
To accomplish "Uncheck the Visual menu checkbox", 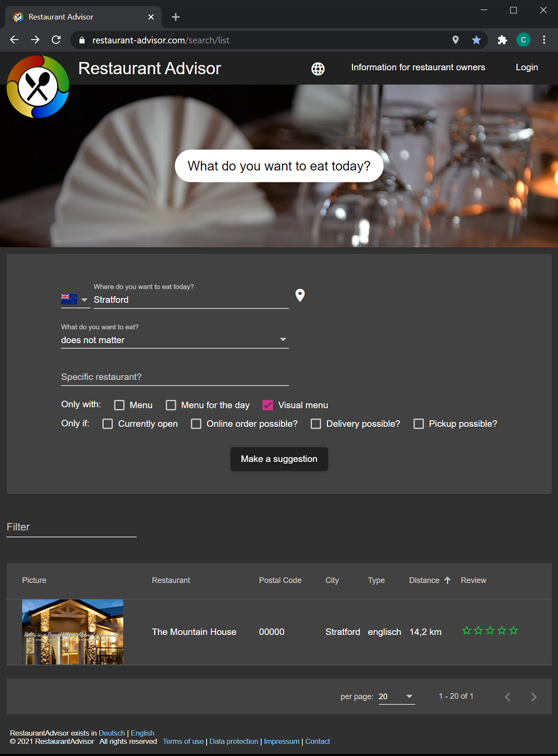I will [268, 405].
